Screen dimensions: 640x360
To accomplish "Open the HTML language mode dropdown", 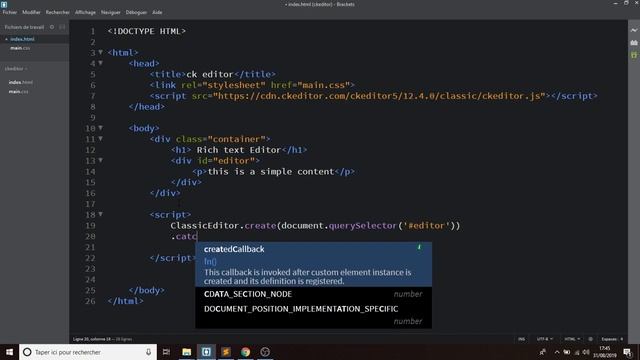I will pyautogui.click(x=572, y=339).
